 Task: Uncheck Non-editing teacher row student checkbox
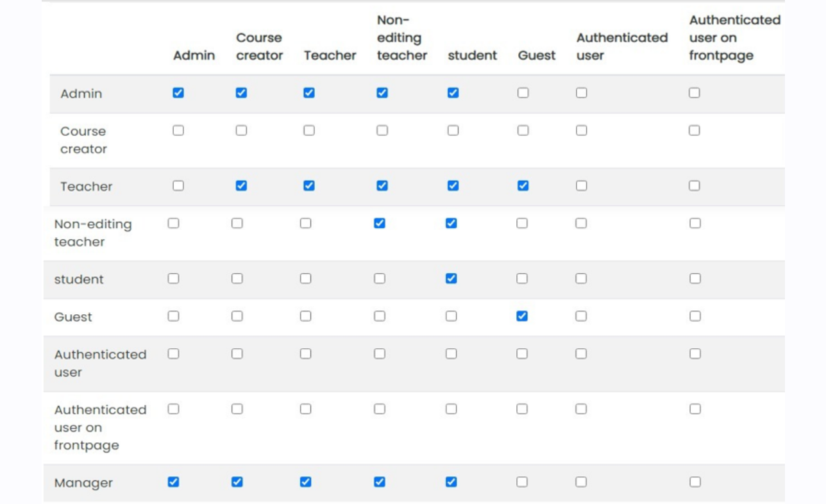pos(451,223)
